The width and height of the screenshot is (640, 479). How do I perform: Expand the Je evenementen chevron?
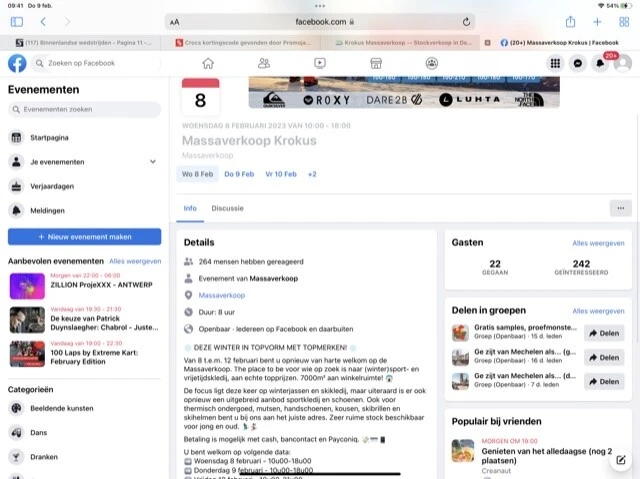(x=153, y=162)
